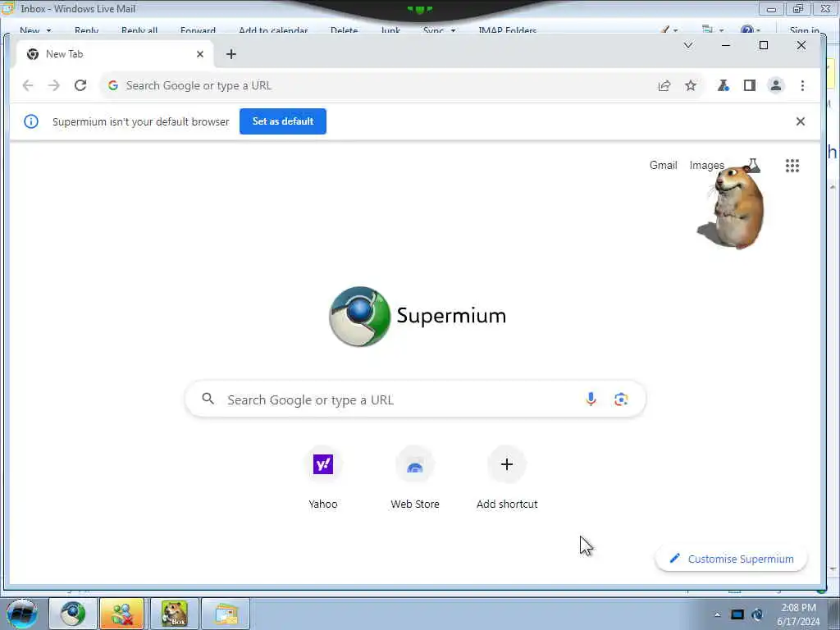
Task: Click the Set as default button
Action: 283,121
